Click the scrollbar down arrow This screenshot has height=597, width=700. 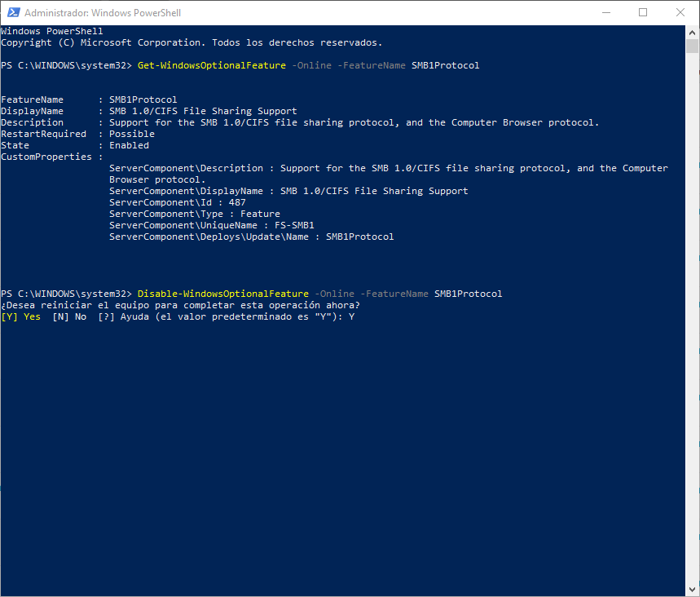[x=693, y=590]
